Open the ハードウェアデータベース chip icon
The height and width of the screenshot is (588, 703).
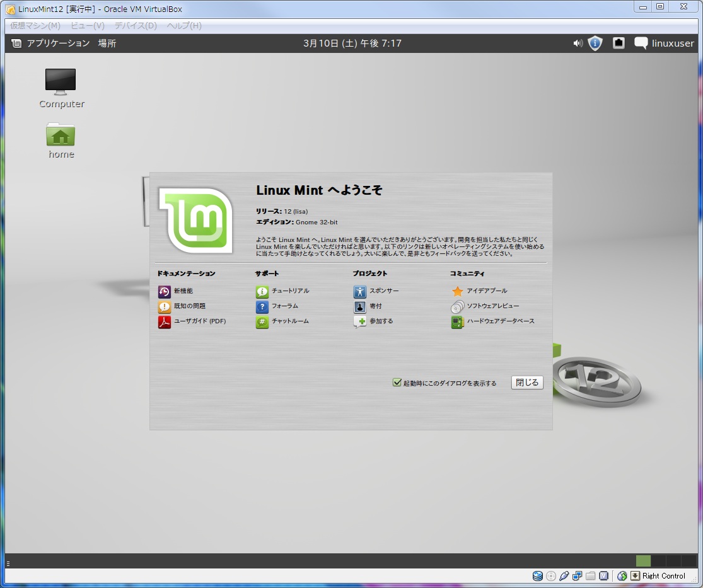[458, 322]
